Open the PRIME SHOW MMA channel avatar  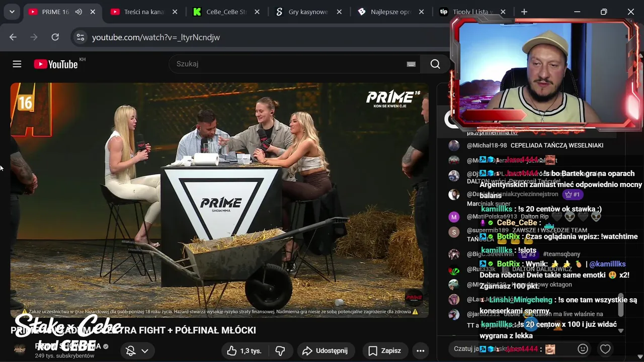tap(20, 350)
